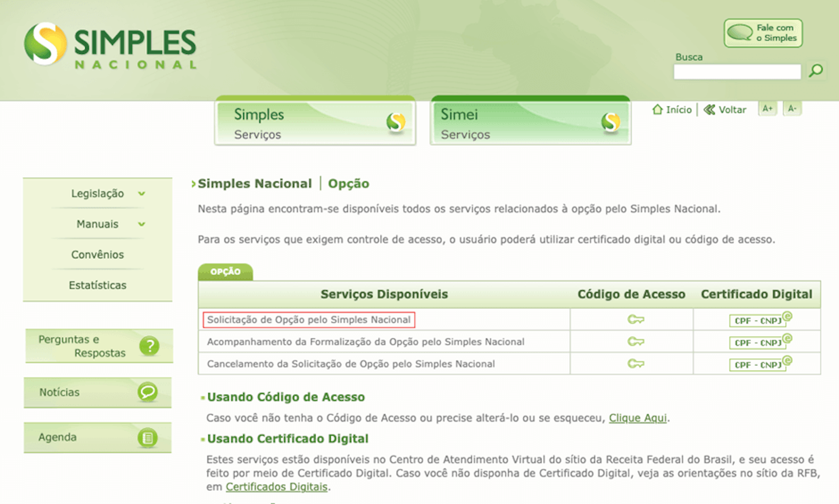The image size is (839, 504).
Task: Expand the Manuais menu chevron
Action: pos(141,224)
